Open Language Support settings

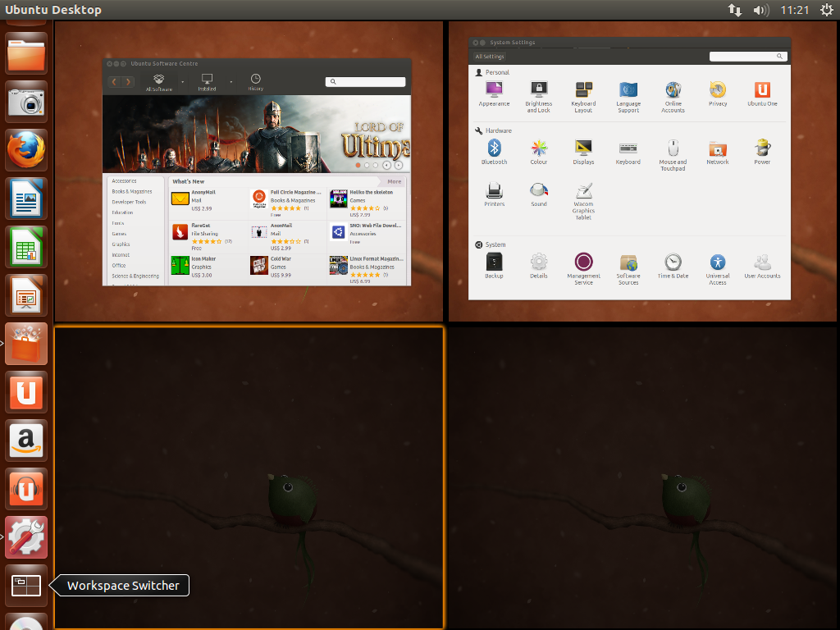click(628, 98)
